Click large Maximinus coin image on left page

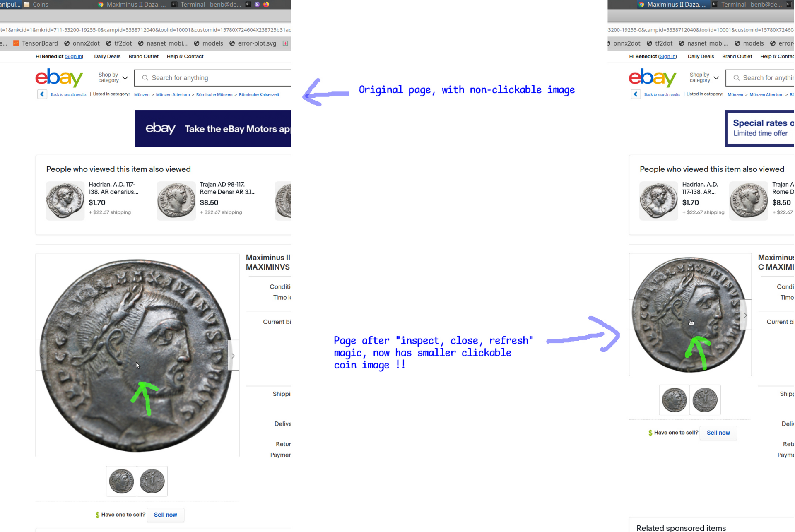click(x=137, y=355)
